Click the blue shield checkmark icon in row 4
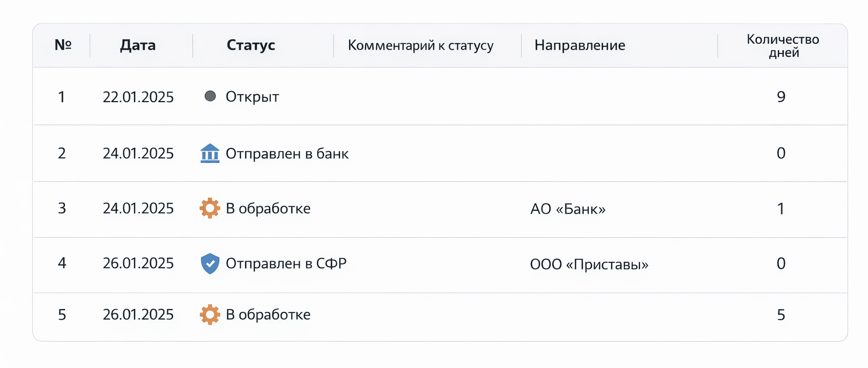Image resolution: width=868 pixels, height=368 pixels. 209,263
